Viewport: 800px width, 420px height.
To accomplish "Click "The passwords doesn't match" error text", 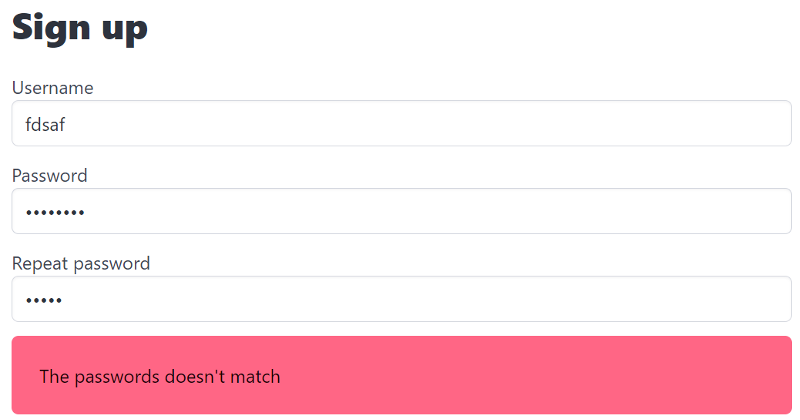I will (x=160, y=377).
